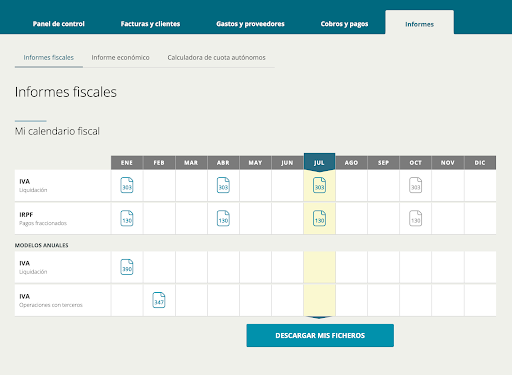Open the annual IVA 390 form icon
The width and height of the screenshot is (512, 375).
(x=127, y=267)
